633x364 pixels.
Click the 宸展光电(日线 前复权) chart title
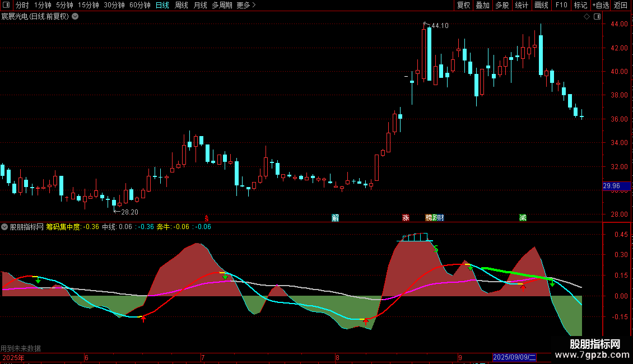pyautogui.click(x=35, y=17)
